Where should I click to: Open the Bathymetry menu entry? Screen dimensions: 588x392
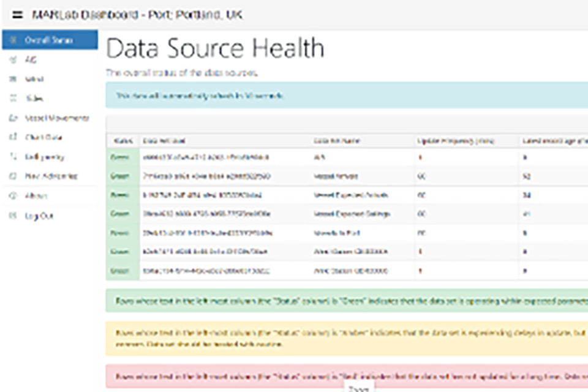tap(45, 157)
